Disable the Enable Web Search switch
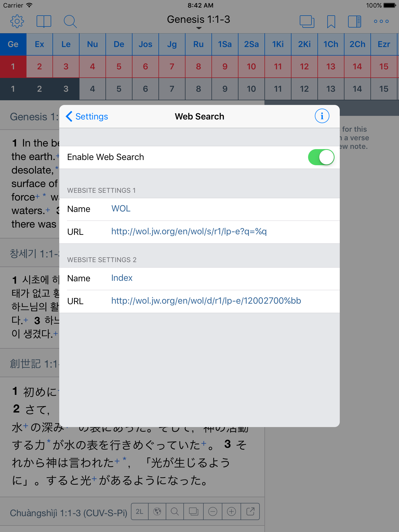399x532 pixels. pos(321,157)
